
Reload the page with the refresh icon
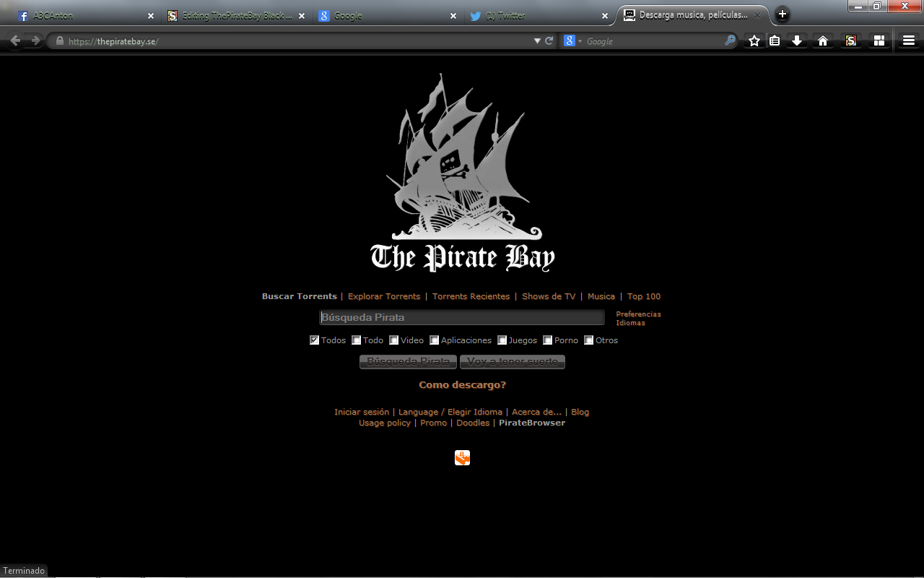click(549, 40)
